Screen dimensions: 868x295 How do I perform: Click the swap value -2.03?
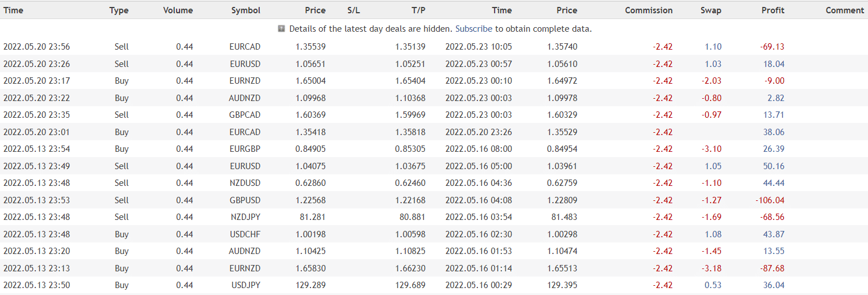pyautogui.click(x=712, y=81)
